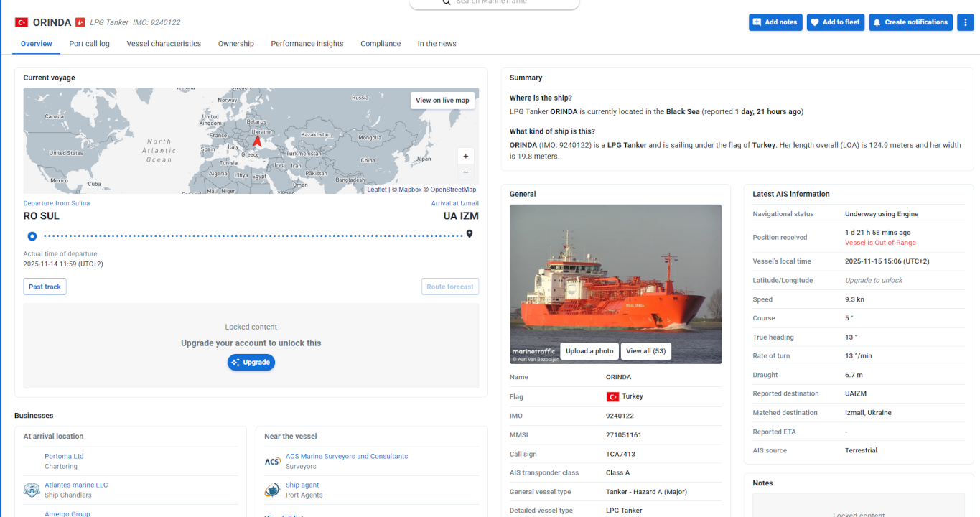Image resolution: width=980 pixels, height=517 pixels.
Task: Click the Route forecast button
Action: click(450, 287)
